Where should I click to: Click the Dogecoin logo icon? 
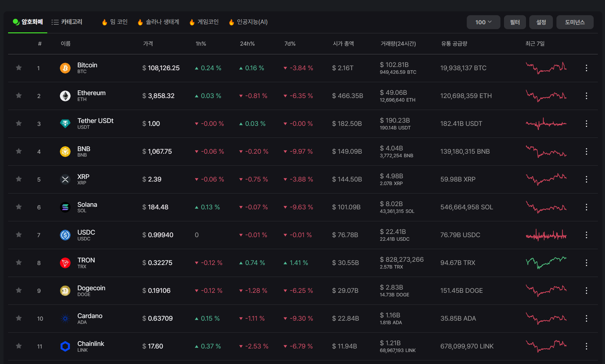65,291
